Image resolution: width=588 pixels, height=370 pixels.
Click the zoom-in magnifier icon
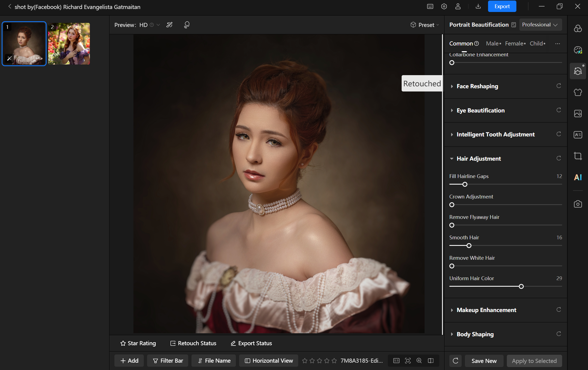point(419,360)
